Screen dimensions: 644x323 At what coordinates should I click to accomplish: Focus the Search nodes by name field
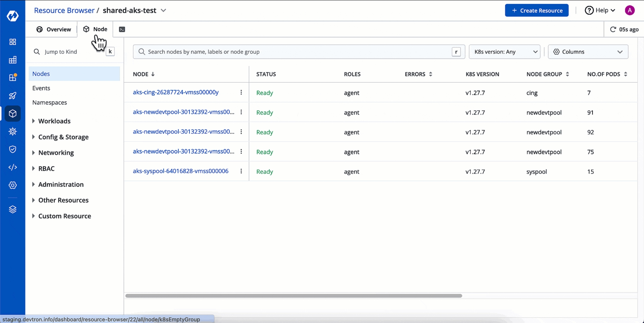click(299, 52)
